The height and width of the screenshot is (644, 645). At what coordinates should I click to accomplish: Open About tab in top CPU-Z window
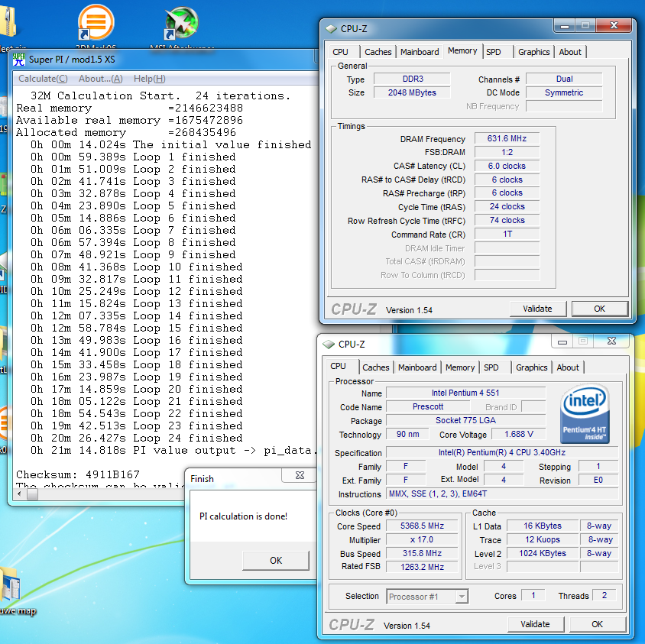coord(570,52)
